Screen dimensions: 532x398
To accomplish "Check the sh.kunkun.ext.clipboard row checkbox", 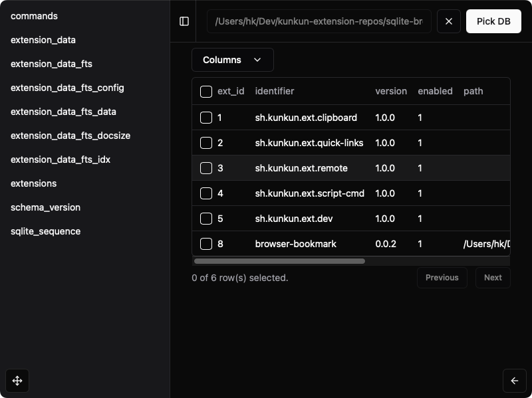I will pos(206,118).
